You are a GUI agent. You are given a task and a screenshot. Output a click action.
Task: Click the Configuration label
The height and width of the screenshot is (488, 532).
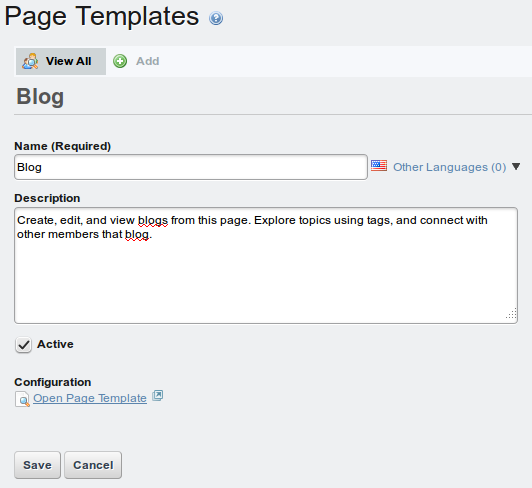pos(53,382)
